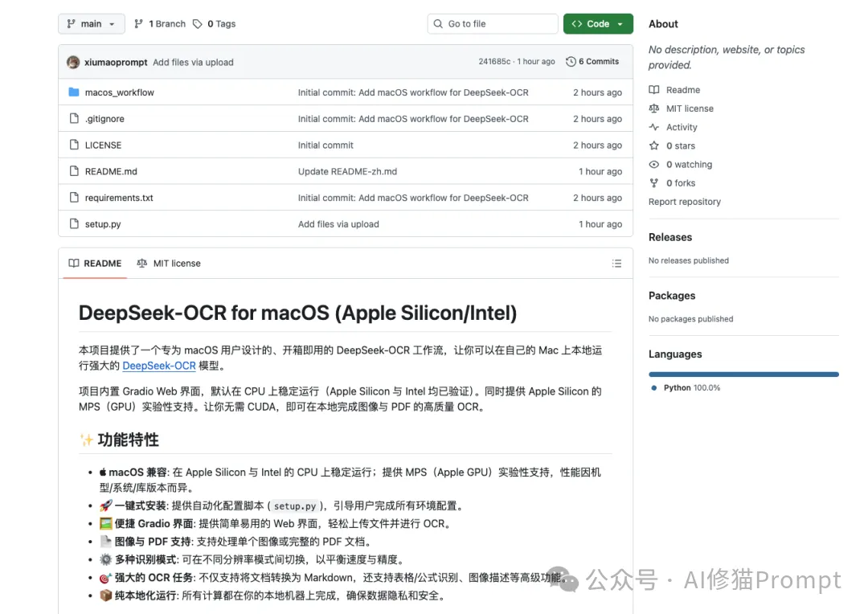Open the green Code dropdown
This screenshot has height=614, width=868.
598,23
